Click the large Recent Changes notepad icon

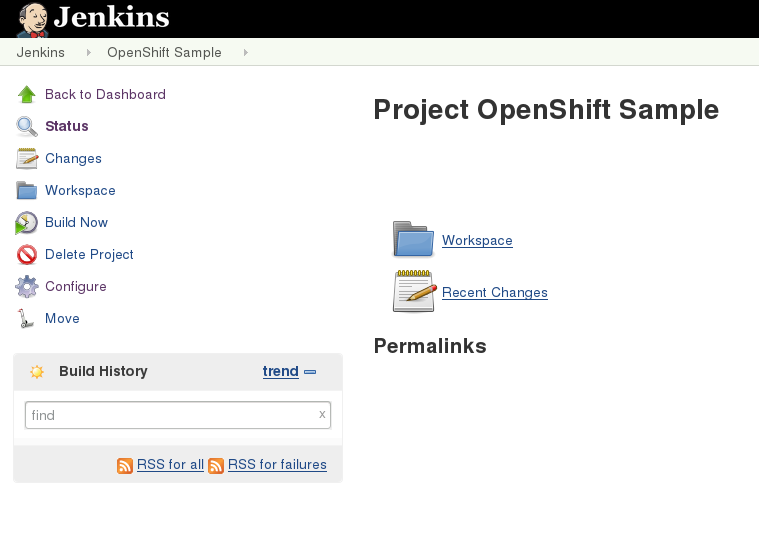[414, 291]
